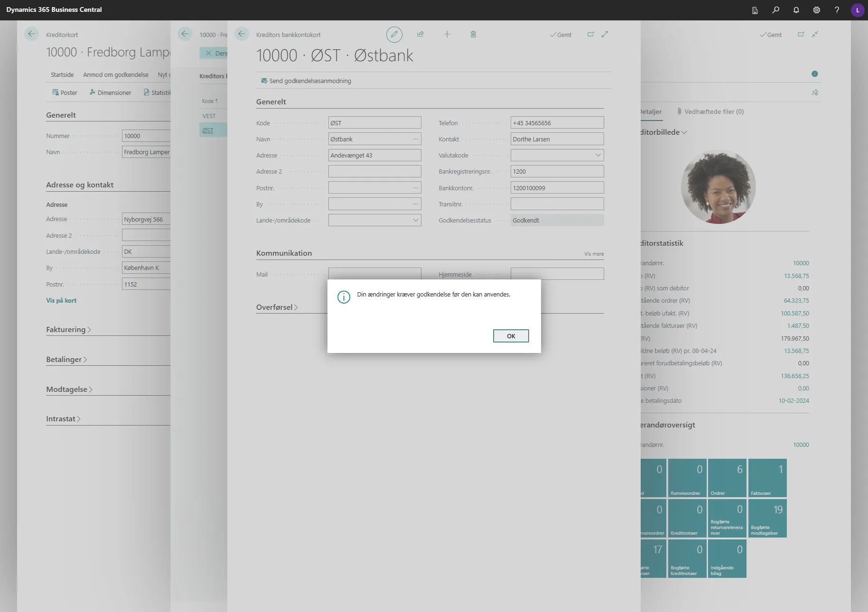Pop out the Kreditorkort in new window

coord(801,34)
